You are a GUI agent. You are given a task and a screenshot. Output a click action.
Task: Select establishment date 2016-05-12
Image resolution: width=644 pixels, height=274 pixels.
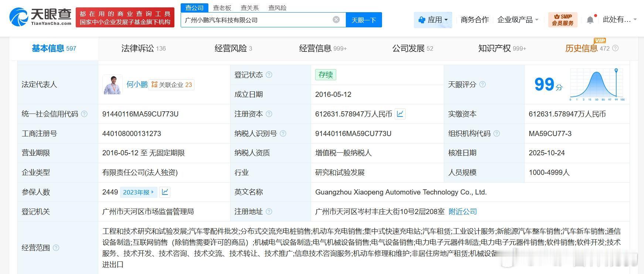click(333, 94)
